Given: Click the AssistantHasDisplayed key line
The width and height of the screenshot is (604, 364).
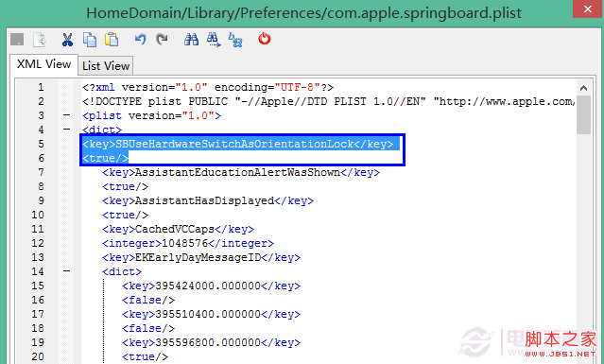Looking at the screenshot, I should pos(208,200).
